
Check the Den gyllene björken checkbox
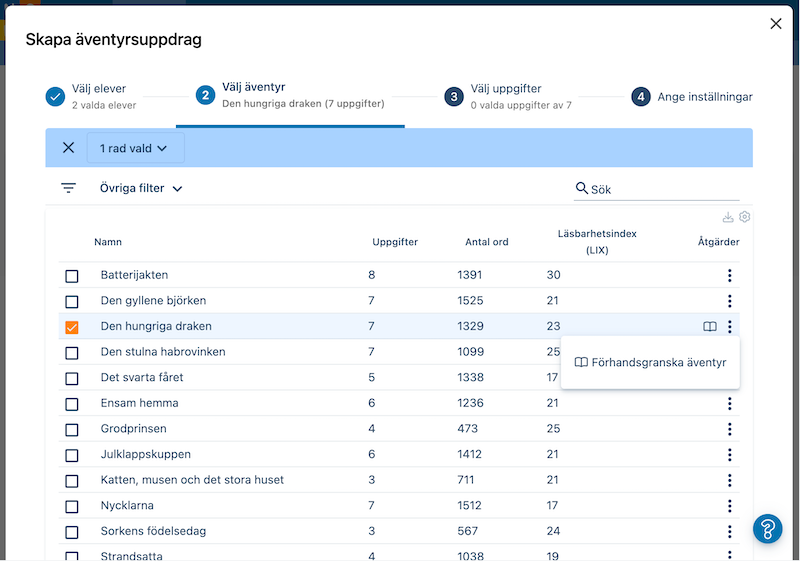coord(72,301)
